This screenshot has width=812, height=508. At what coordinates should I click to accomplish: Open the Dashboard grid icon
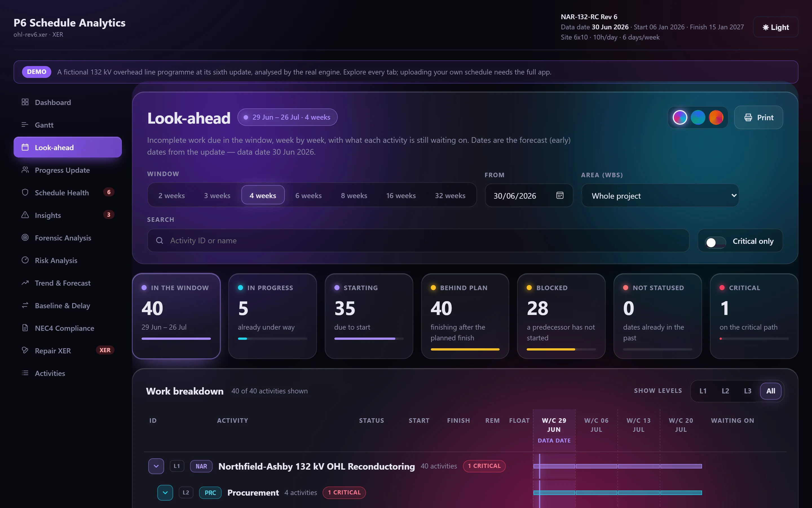point(25,102)
